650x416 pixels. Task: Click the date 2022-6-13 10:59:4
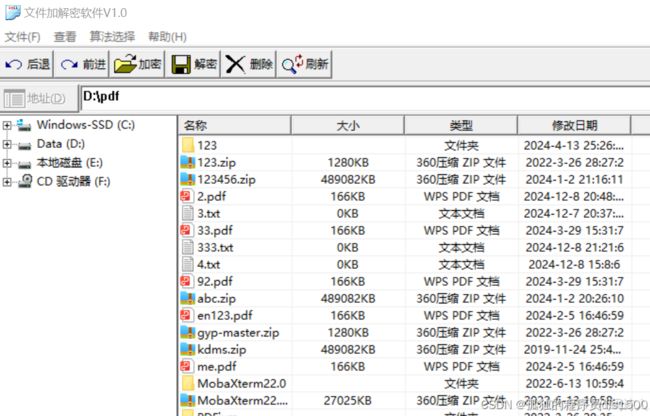[574, 383]
